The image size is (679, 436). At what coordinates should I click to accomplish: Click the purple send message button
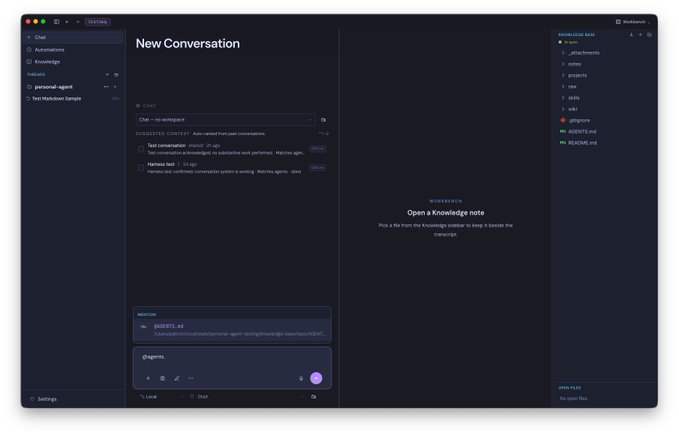point(316,378)
